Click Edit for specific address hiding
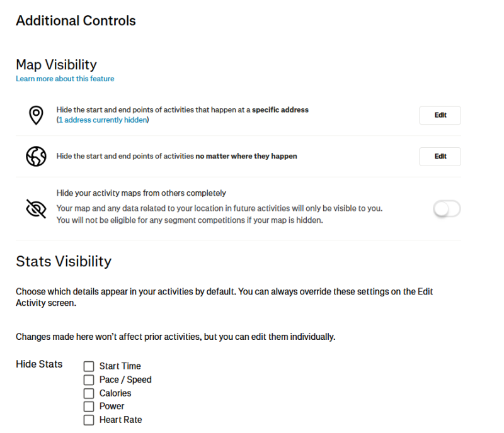504x433 pixels. (x=440, y=116)
